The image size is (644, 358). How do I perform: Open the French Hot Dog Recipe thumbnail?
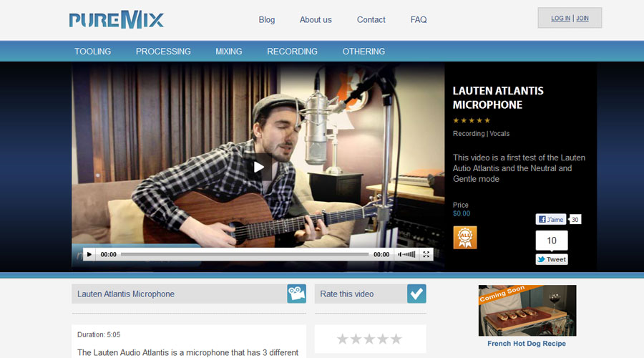click(x=527, y=311)
